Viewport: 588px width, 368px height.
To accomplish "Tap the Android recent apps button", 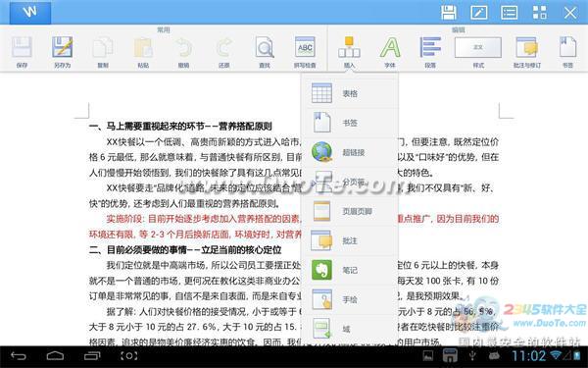I will tap(92, 355).
